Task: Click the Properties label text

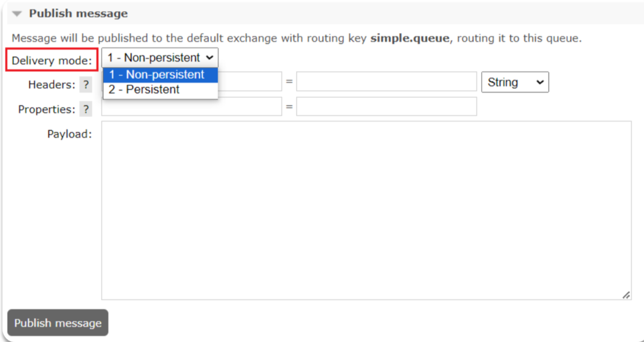Action: [x=47, y=109]
